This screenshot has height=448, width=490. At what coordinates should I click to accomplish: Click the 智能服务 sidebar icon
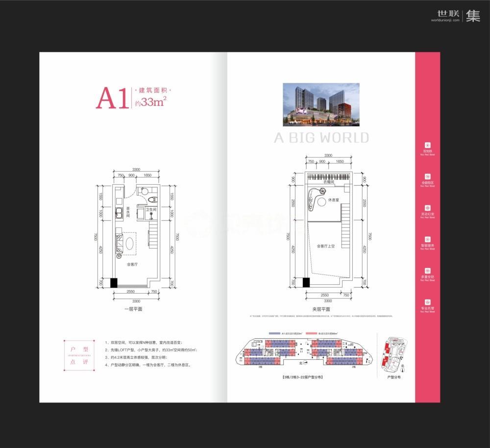click(428, 239)
